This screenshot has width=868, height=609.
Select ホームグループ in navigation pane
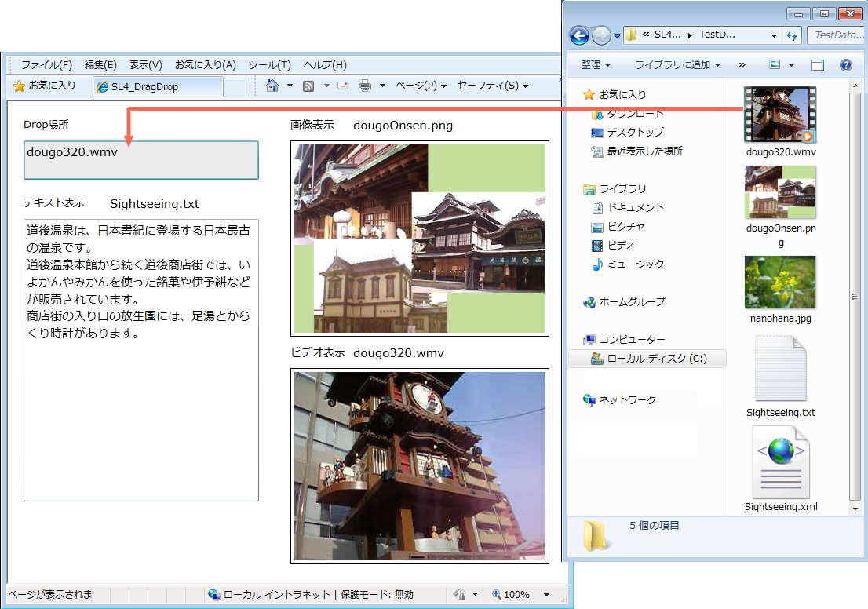point(624,301)
